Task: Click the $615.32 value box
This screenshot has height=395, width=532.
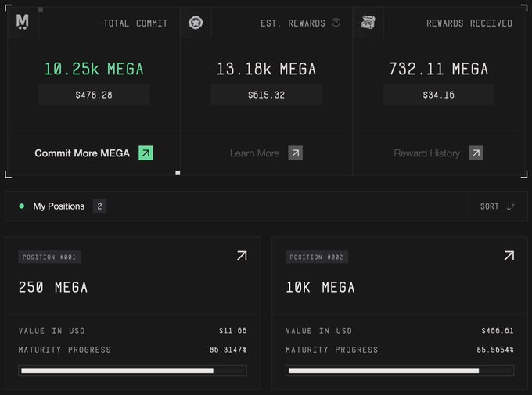Action: [x=266, y=95]
